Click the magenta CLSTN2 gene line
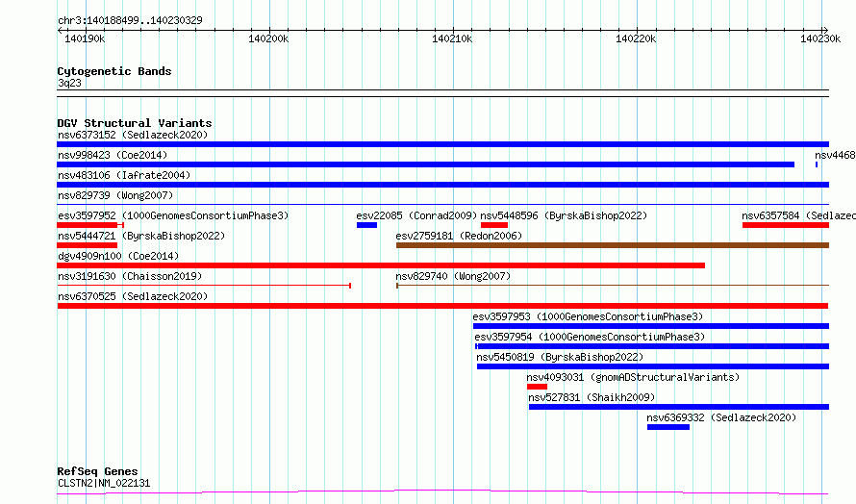 click(442, 492)
